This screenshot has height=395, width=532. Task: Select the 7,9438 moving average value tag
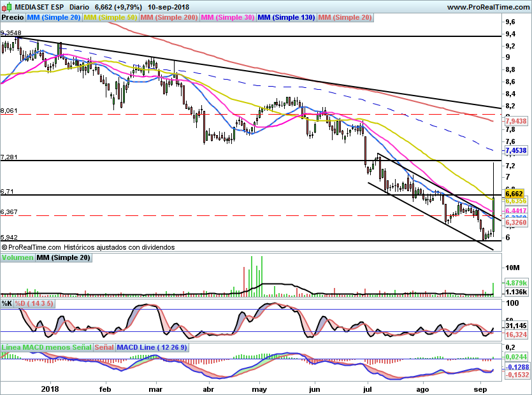(x=515, y=120)
